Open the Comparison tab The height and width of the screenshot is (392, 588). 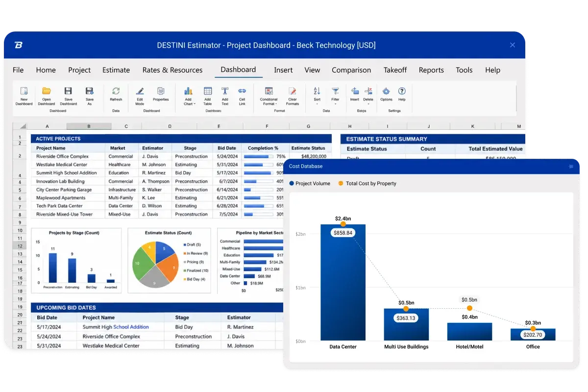(x=351, y=70)
